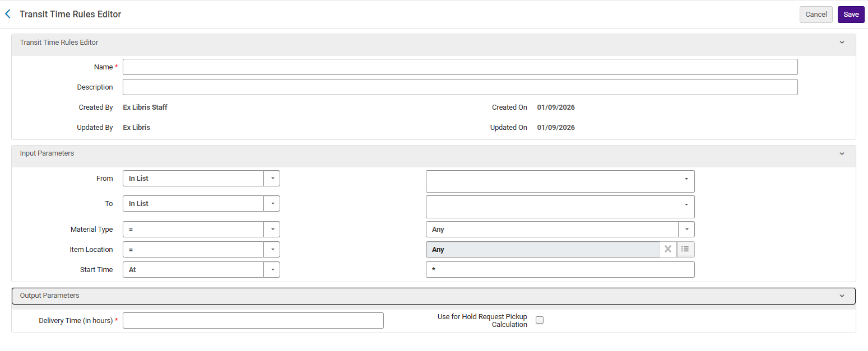Collapse the Transit Time Rules Editor section
This screenshot has height=351, width=868.
pyautogui.click(x=842, y=43)
